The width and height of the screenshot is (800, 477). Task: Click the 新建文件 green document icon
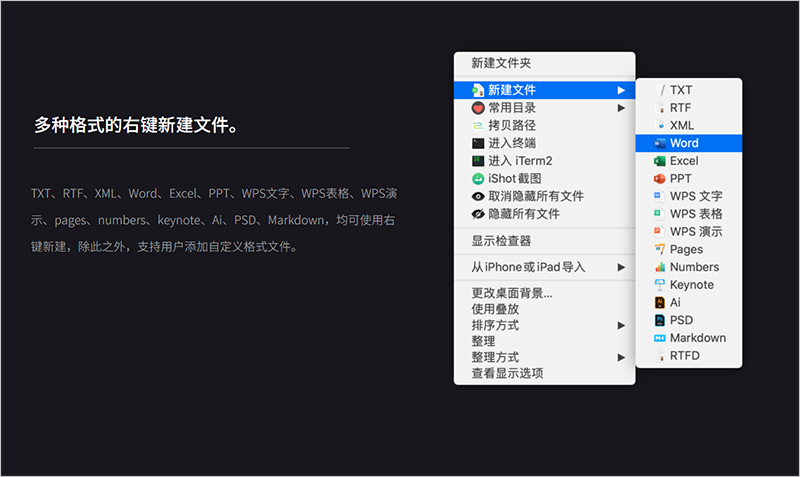tap(478, 90)
